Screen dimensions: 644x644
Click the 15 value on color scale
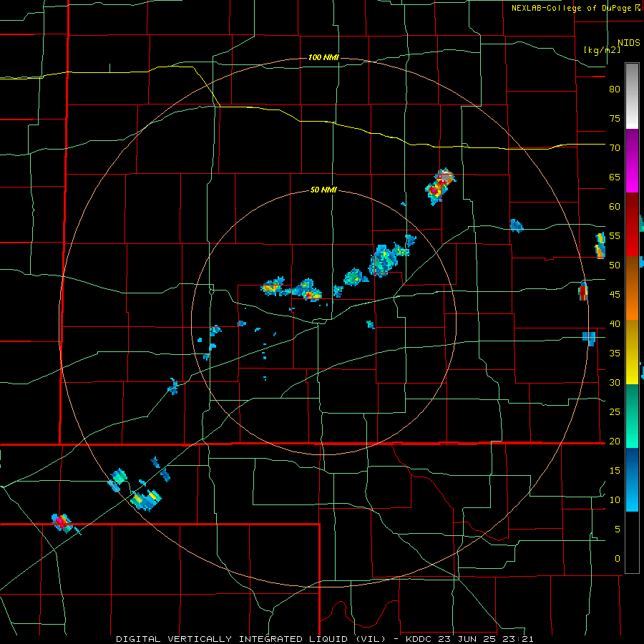click(x=615, y=470)
